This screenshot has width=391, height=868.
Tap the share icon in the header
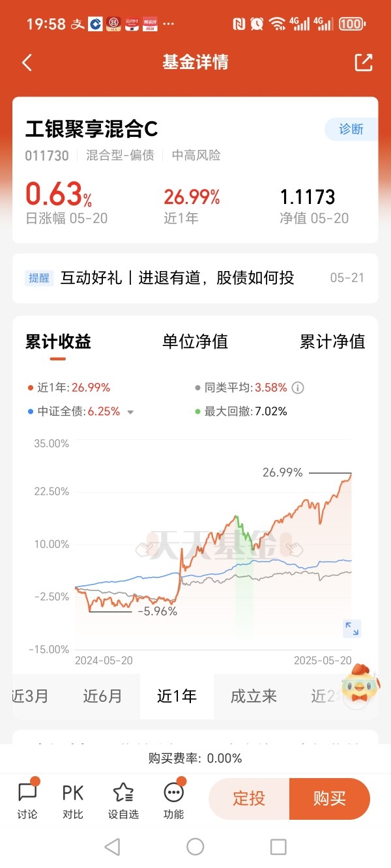[x=364, y=63]
